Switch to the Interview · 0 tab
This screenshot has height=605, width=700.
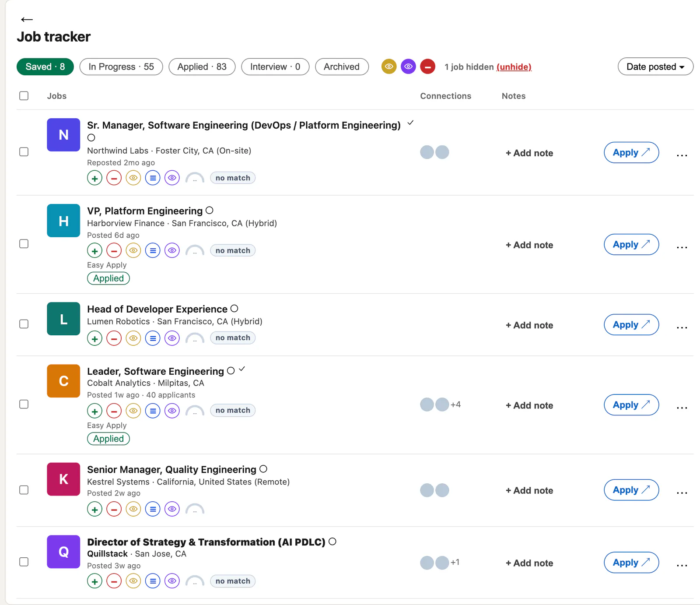click(275, 67)
